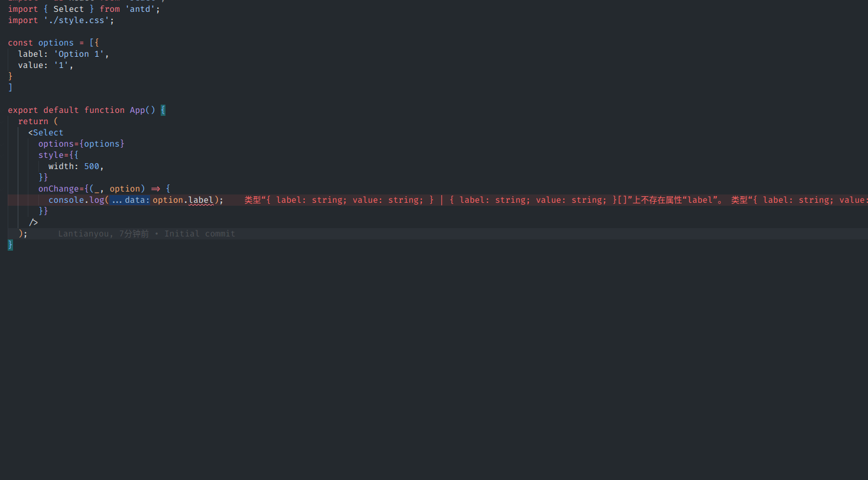Click the width value 500

click(92, 166)
